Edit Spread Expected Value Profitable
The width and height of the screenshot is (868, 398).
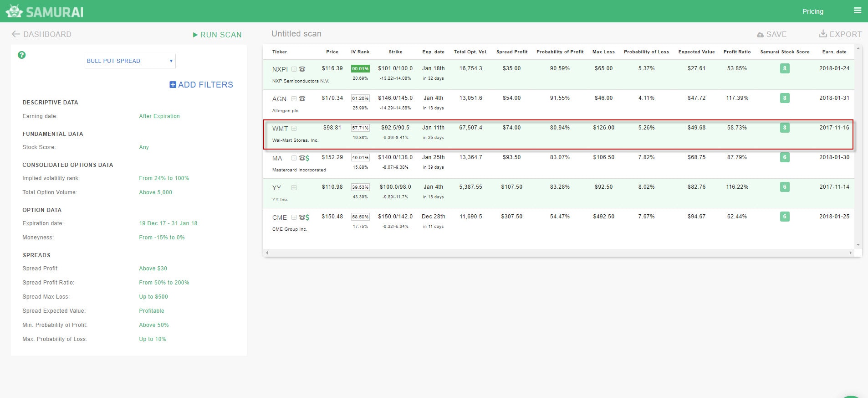click(x=152, y=311)
